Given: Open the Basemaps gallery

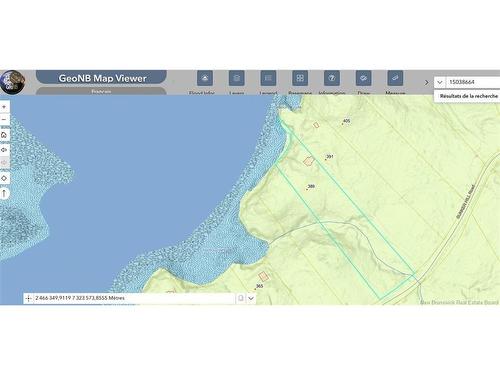Looking at the screenshot, I should point(300,78).
